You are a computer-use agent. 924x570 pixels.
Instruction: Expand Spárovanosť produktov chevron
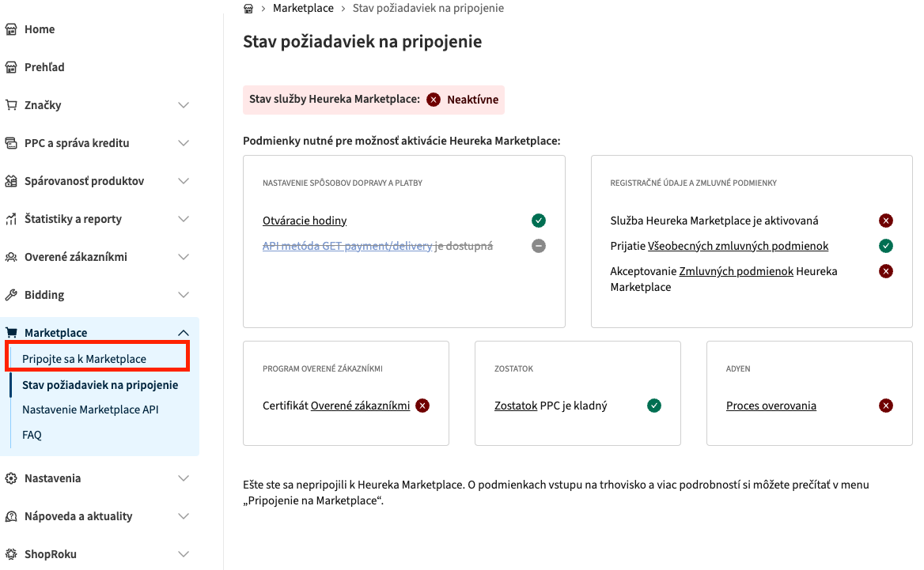pos(184,181)
